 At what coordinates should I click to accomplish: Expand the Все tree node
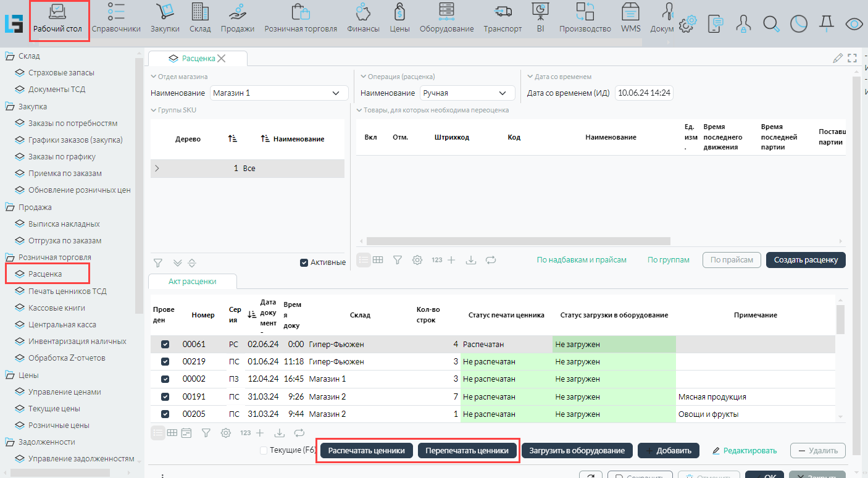[x=157, y=168]
